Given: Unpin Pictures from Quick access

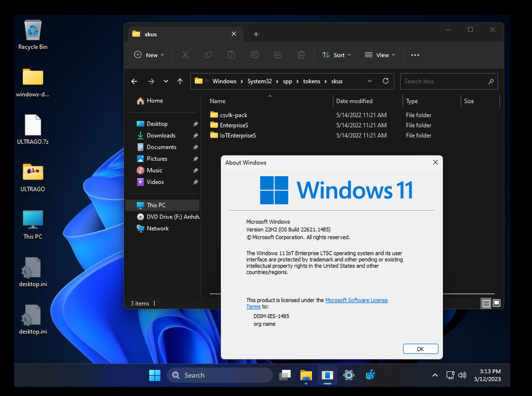Looking at the screenshot, I should (196, 159).
